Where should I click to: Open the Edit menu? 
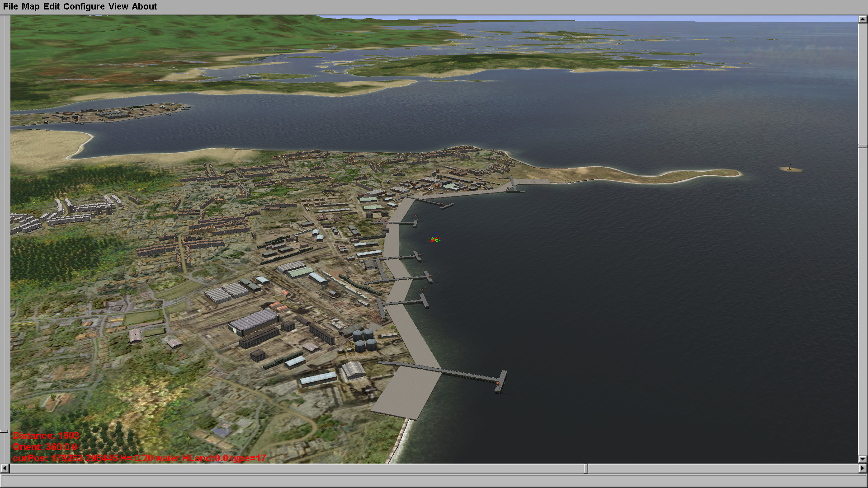pyautogui.click(x=51, y=6)
